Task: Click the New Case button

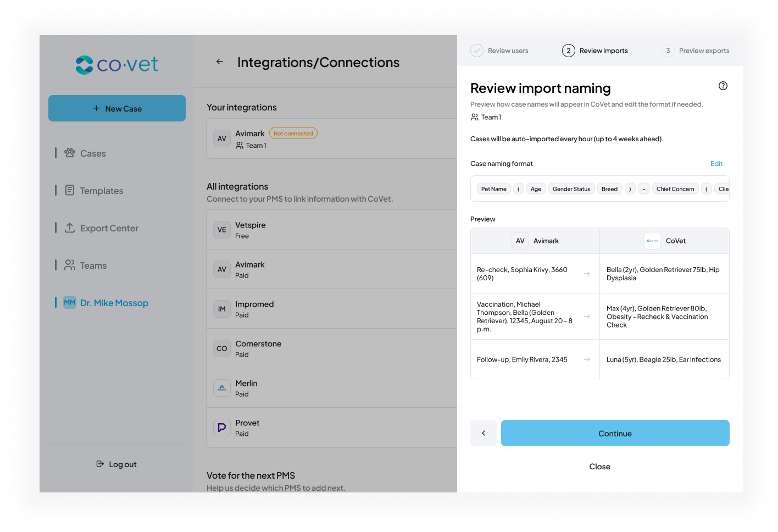Action: (117, 108)
